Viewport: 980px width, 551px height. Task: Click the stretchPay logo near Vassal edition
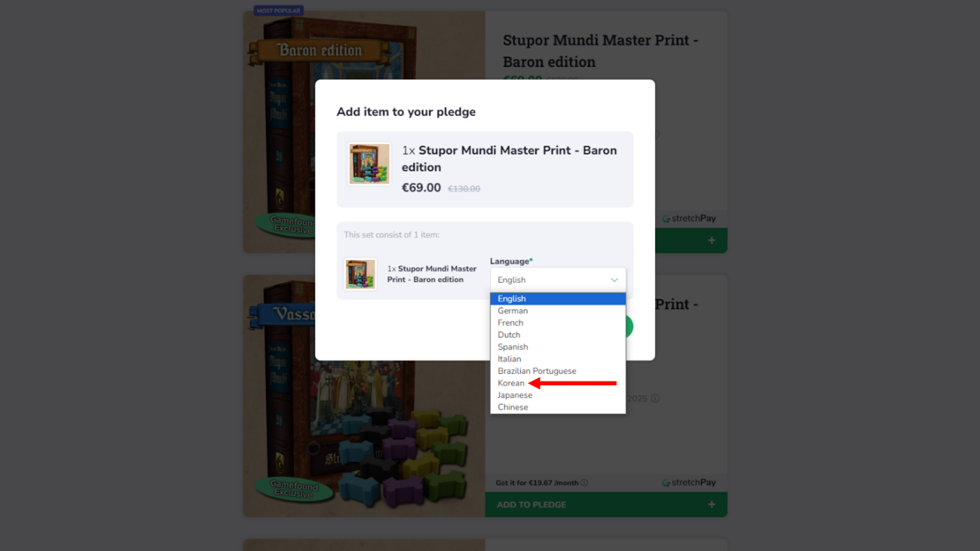(689, 482)
